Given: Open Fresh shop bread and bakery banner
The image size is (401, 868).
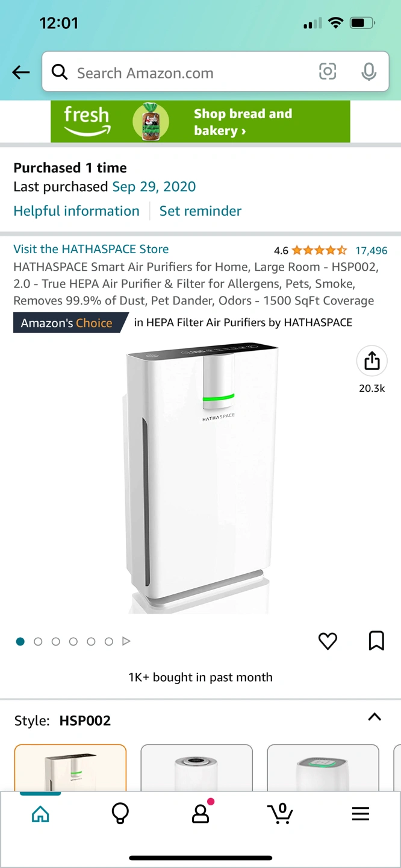Looking at the screenshot, I should (x=200, y=122).
